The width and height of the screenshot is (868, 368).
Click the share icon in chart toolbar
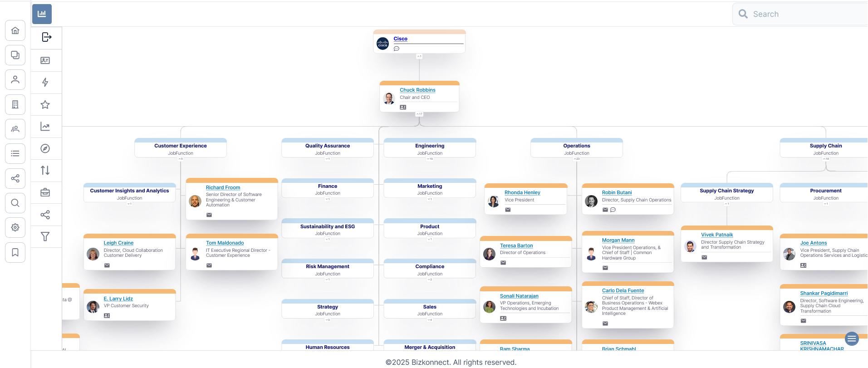click(x=45, y=215)
